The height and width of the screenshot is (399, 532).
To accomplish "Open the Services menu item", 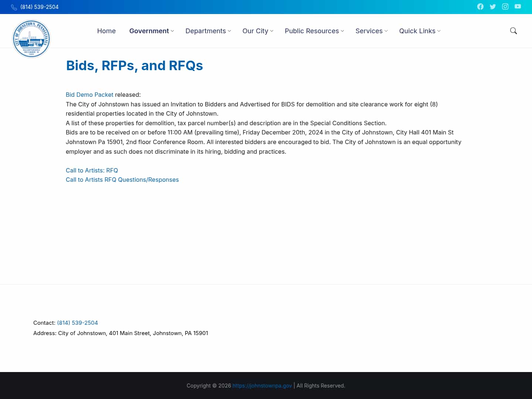I will pos(369,31).
